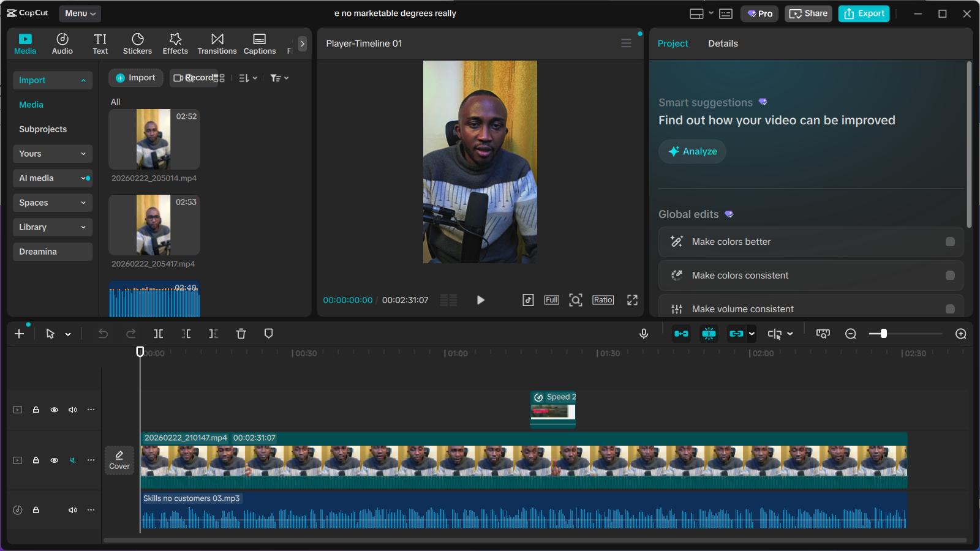The height and width of the screenshot is (551, 980).
Task: Click the fullscreen expand icon in player
Action: (632, 300)
